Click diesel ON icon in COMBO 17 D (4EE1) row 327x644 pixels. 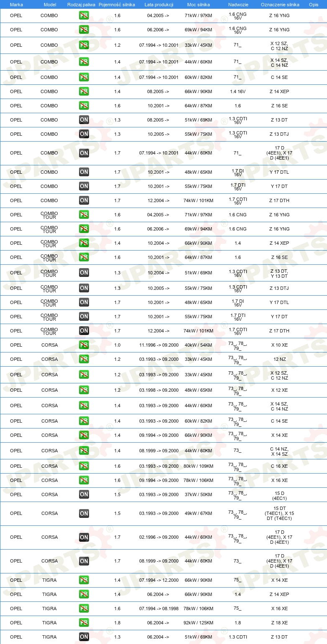click(x=84, y=153)
